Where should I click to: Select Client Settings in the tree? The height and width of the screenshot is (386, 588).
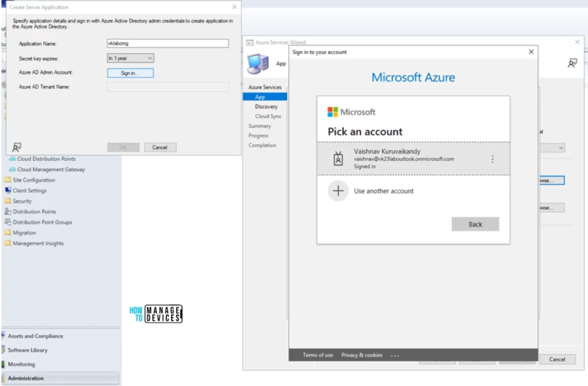click(x=30, y=191)
